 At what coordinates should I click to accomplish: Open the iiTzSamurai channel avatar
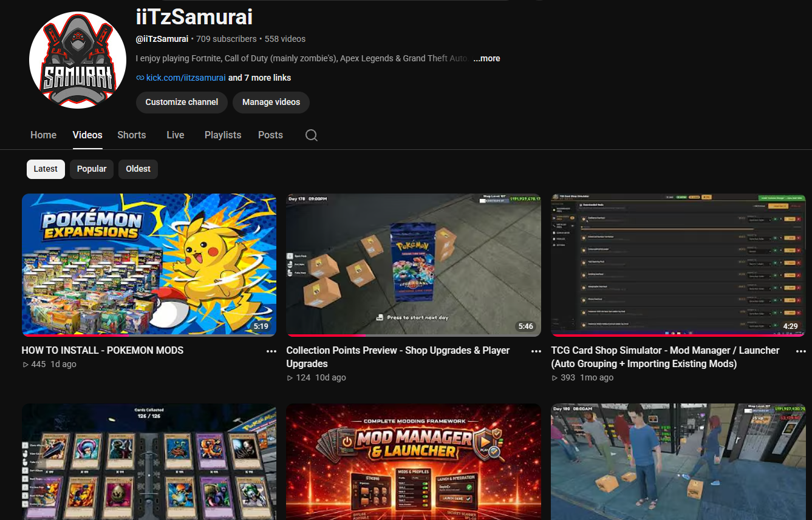pyautogui.click(x=77, y=60)
